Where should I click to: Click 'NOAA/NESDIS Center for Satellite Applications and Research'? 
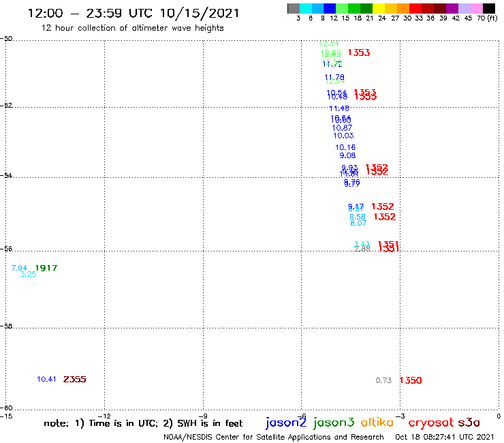(x=274, y=438)
